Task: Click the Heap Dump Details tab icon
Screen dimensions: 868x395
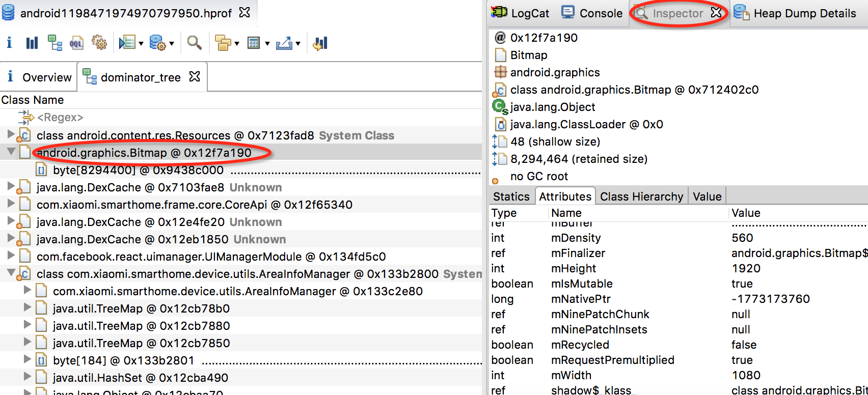Action: 742,12
